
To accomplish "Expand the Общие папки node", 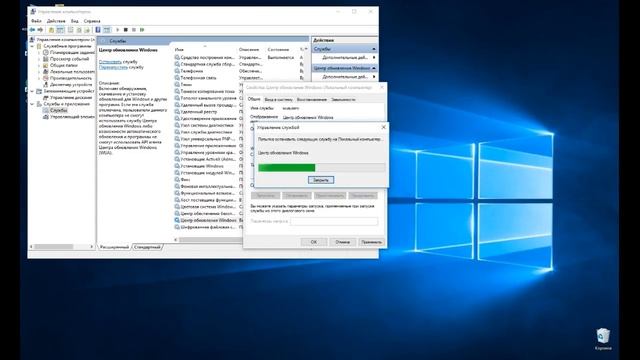I will tap(39, 65).
